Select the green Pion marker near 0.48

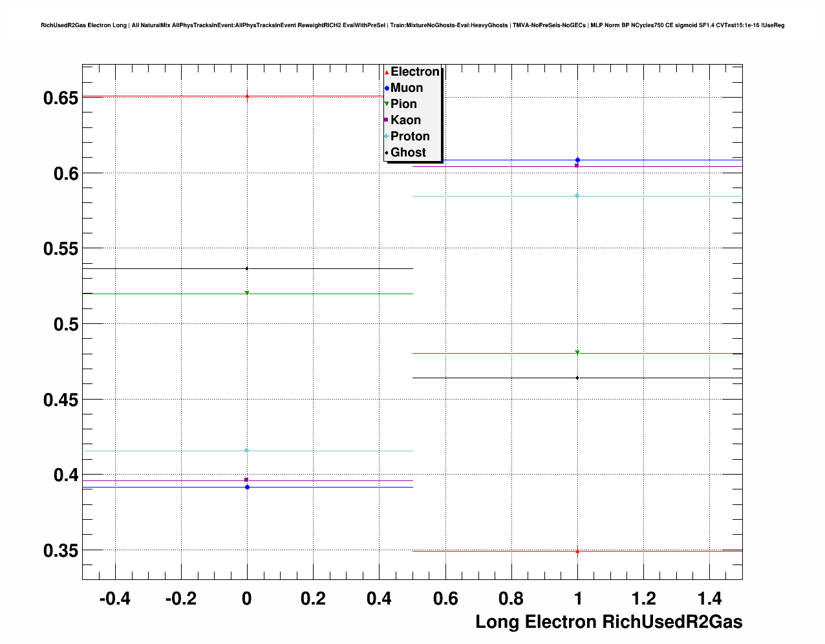577,353
